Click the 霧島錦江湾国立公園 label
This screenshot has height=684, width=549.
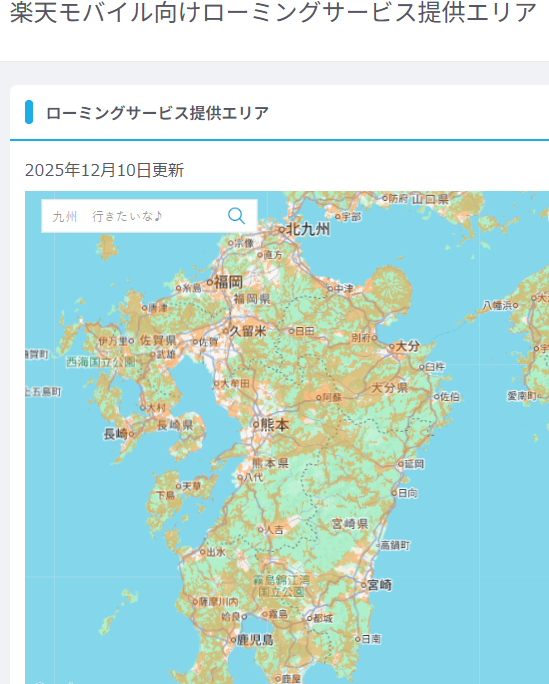[281, 586]
